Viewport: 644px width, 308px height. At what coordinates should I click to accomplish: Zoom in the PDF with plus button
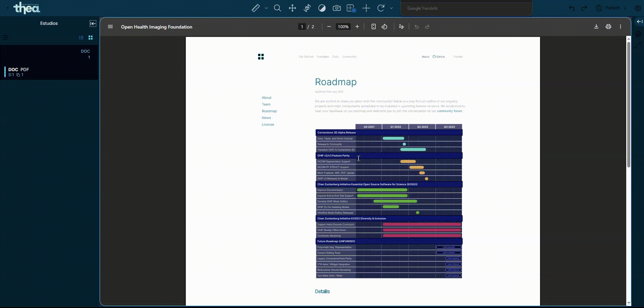point(357,27)
